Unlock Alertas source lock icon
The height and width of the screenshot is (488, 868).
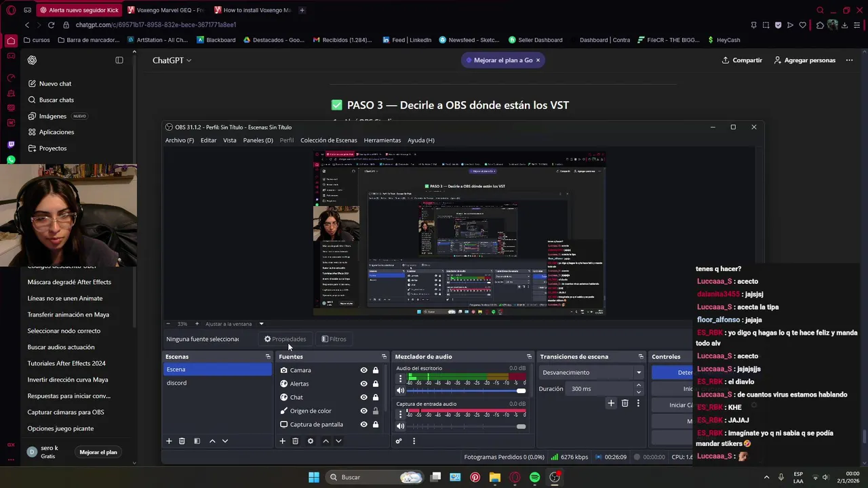pyautogui.click(x=376, y=384)
